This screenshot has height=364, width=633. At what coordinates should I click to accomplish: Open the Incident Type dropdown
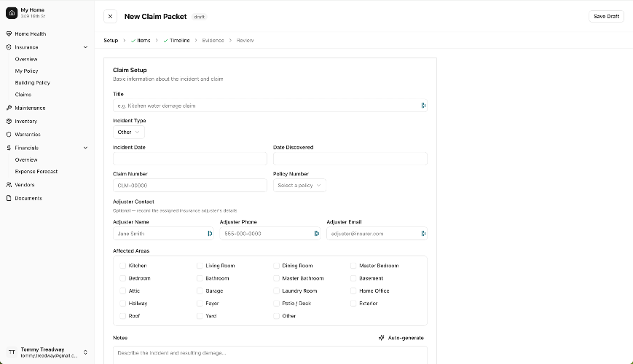point(128,132)
